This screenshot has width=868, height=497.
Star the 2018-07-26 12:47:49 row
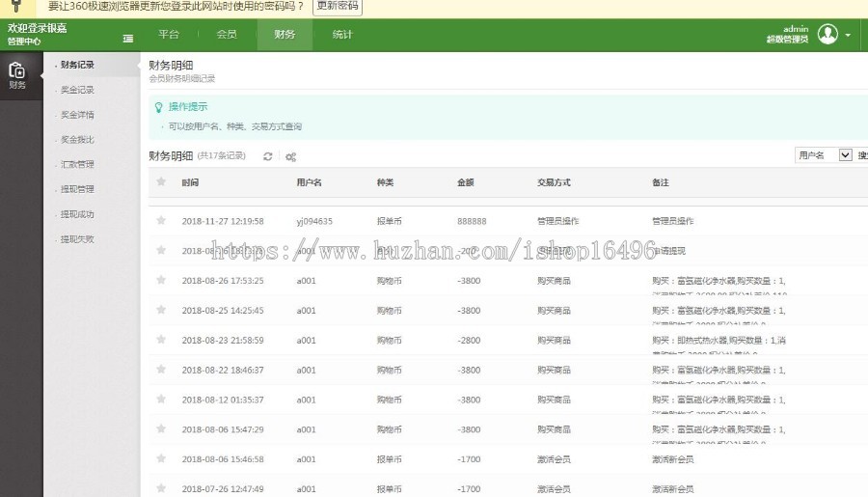click(x=161, y=488)
